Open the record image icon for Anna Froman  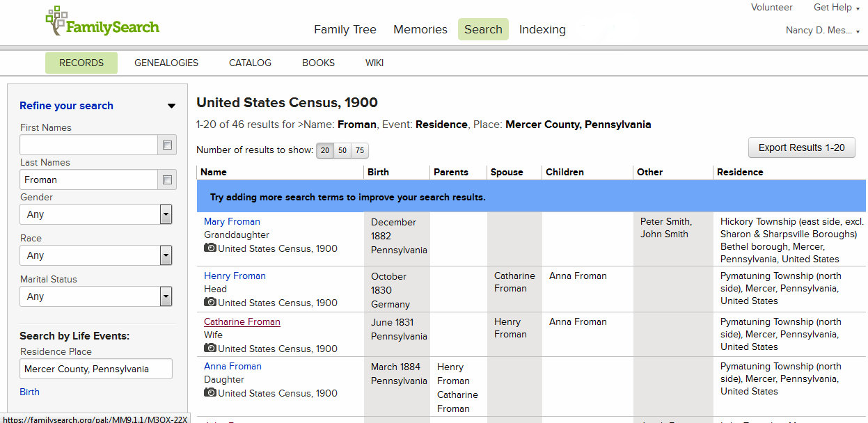pyautogui.click(x=210, y=393)
